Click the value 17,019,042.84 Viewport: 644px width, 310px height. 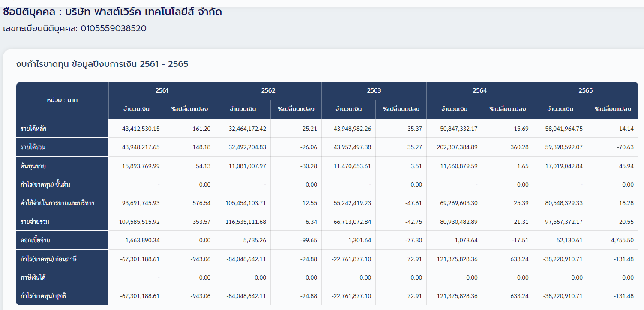tap(564, 166)
